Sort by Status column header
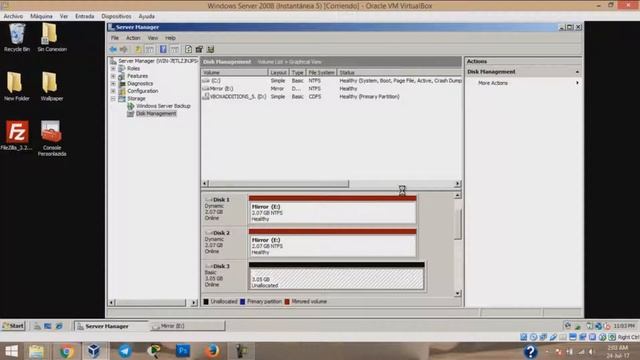 (x=399, y=72)
